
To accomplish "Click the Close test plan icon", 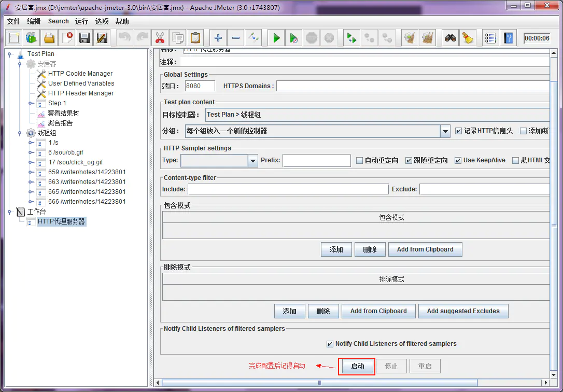I will click(67, 38).
